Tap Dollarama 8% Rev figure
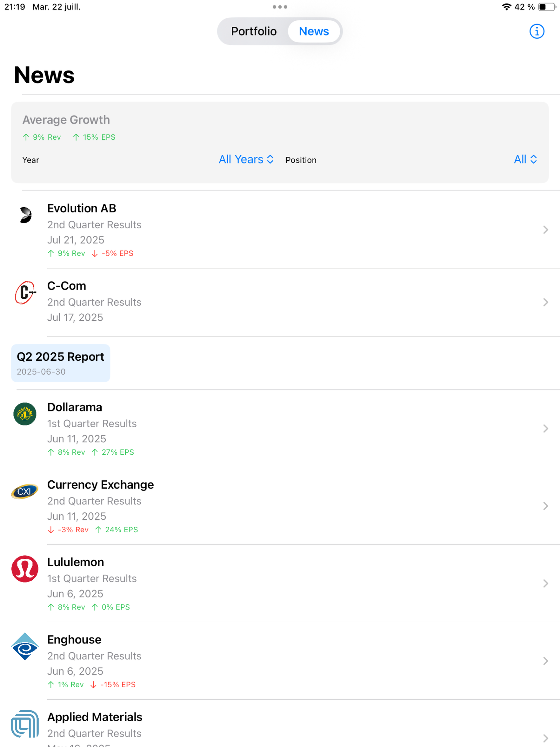 66,452
